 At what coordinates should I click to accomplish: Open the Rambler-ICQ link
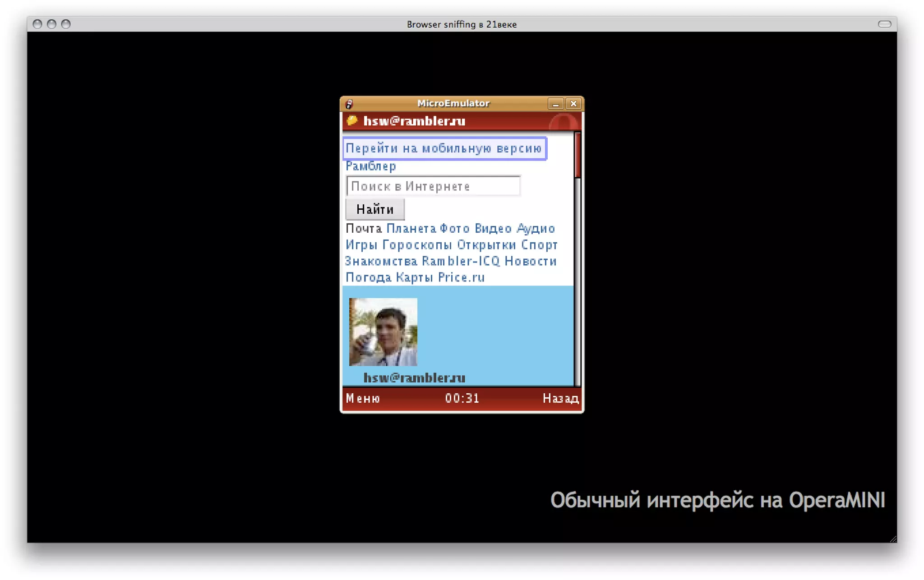pyautogui.click(x=461, y=261)
